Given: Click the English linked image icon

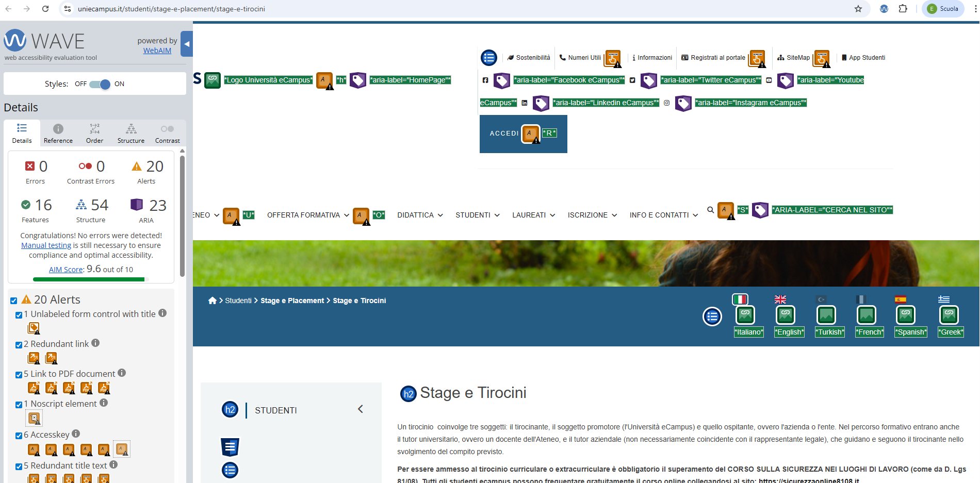Looking at the screenshot, I should tap(786, 315).
